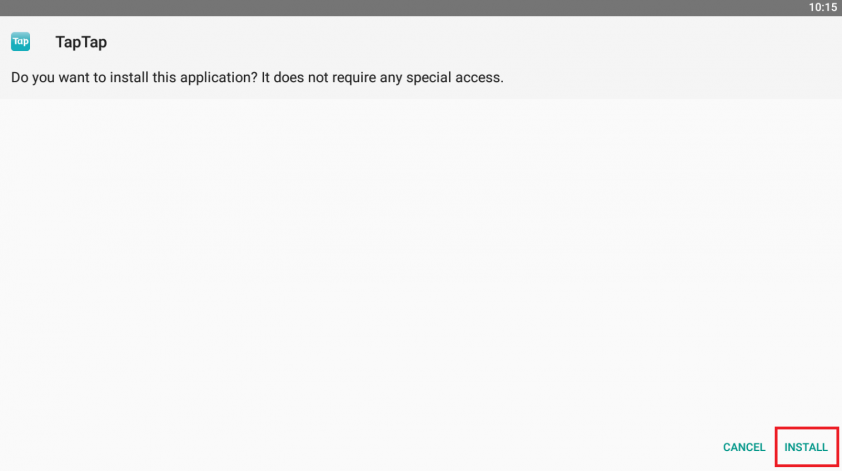Click the gray status bar at top
842x471 pixels.
point(421,8)
